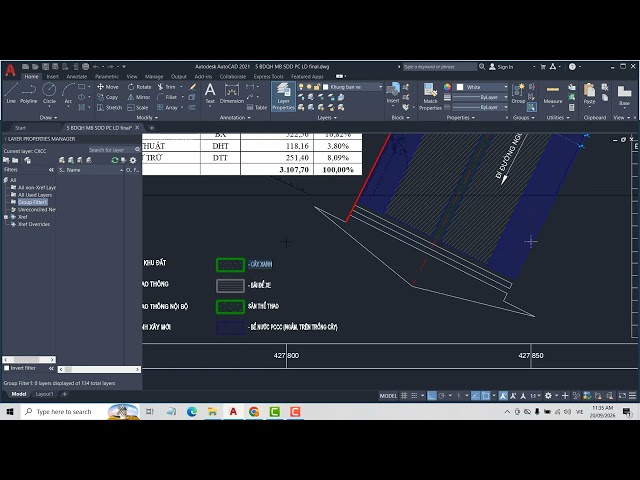Click the Plot (print) icon in quick access
This screenshot has width=640, height=480.
pos(85,67)
